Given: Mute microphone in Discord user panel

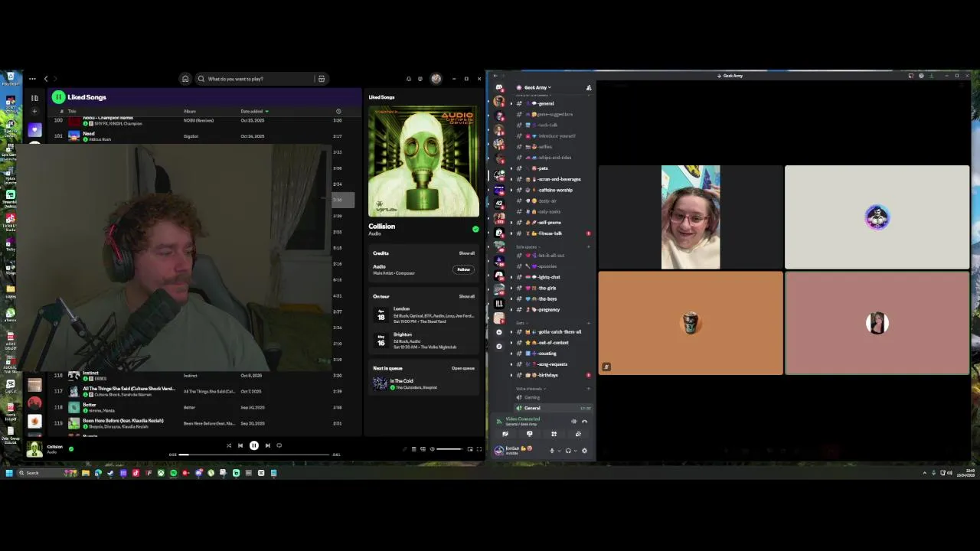Looking at the screenshot, I should point(552,451).
